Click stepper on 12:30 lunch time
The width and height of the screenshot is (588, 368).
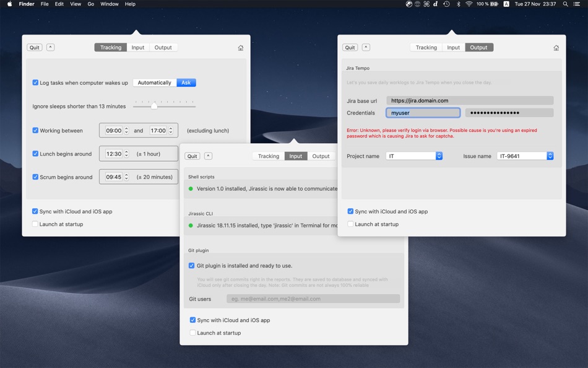click(x=126, y=154)
